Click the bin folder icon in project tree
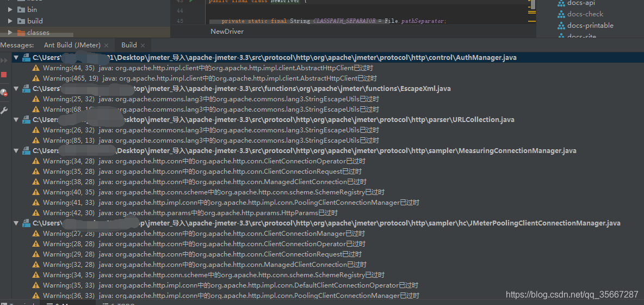The image size is (644, 305). pyautogui.click(x=21, y=9)
